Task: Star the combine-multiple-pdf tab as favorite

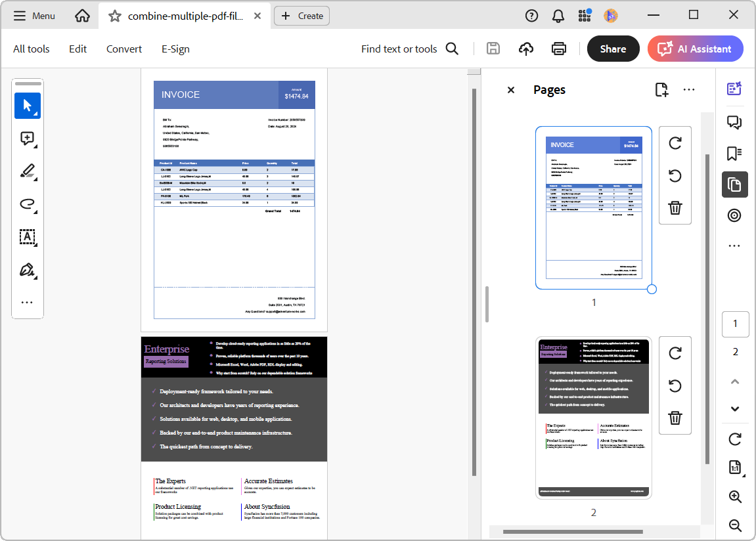Action: tap(115, 16)
